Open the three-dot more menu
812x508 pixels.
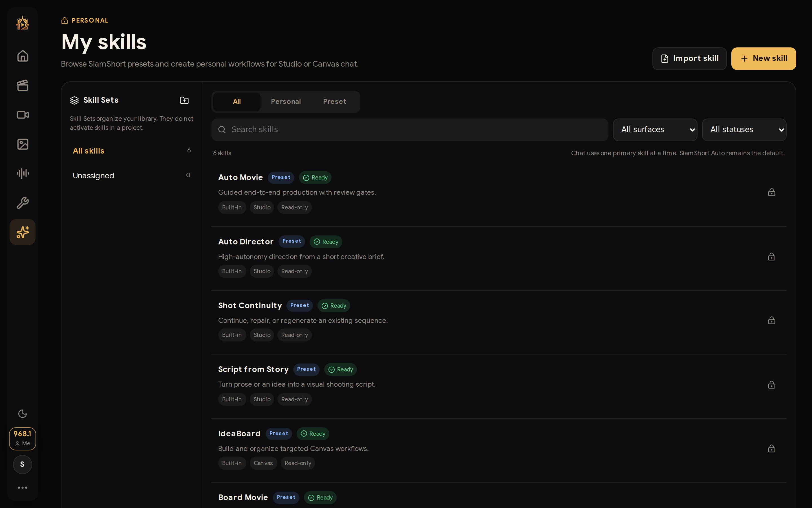(x=23, y=487)
